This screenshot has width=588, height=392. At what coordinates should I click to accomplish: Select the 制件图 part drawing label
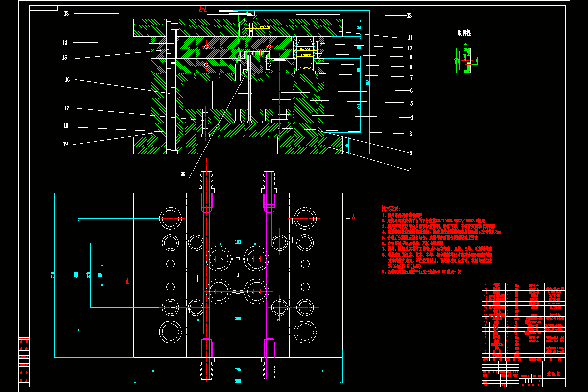point(464,33)
